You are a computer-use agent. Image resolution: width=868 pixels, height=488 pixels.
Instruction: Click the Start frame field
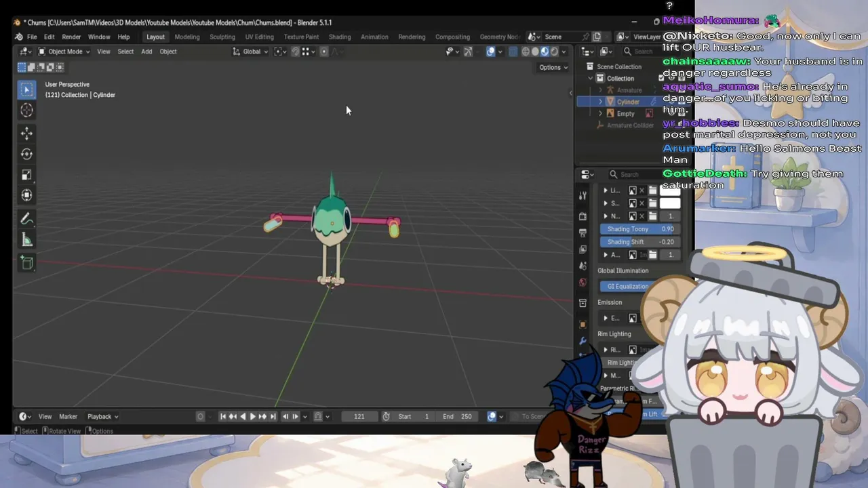pyautogui.click(x=413, y=416)
